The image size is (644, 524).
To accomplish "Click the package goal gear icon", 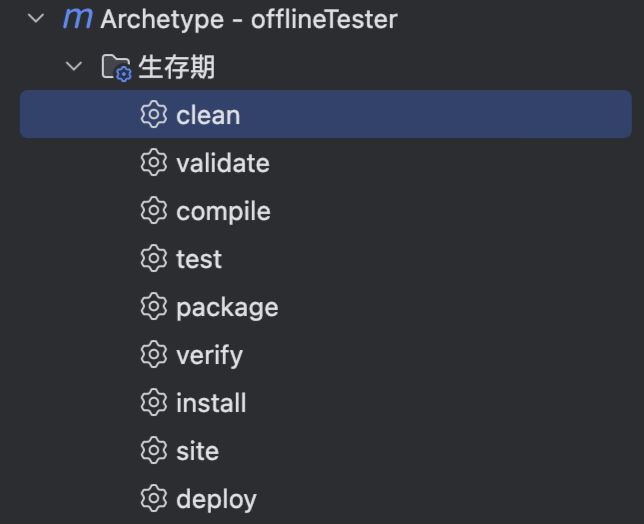I will [153, 307].
